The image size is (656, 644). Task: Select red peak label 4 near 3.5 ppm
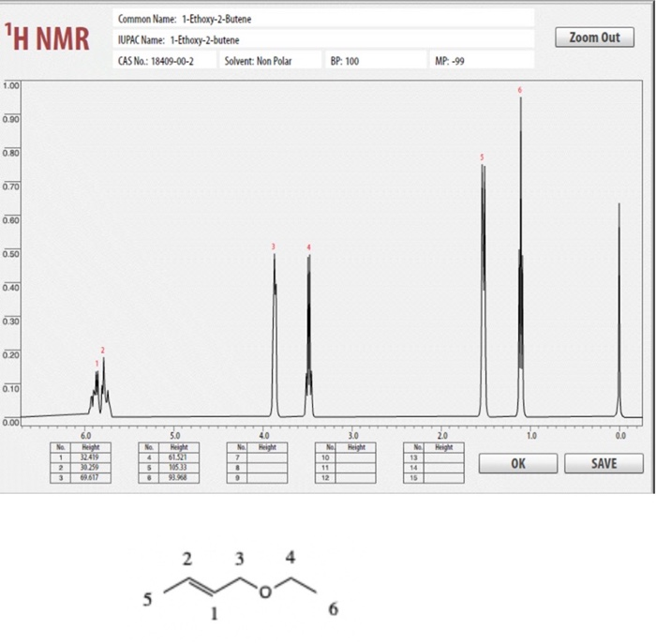308,247
